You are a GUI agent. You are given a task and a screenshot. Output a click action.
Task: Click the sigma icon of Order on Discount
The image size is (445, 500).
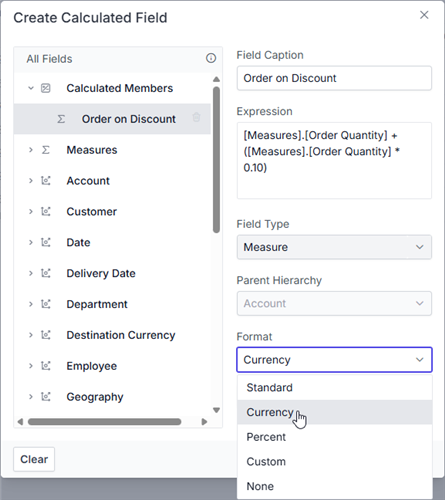coord(61,119)
